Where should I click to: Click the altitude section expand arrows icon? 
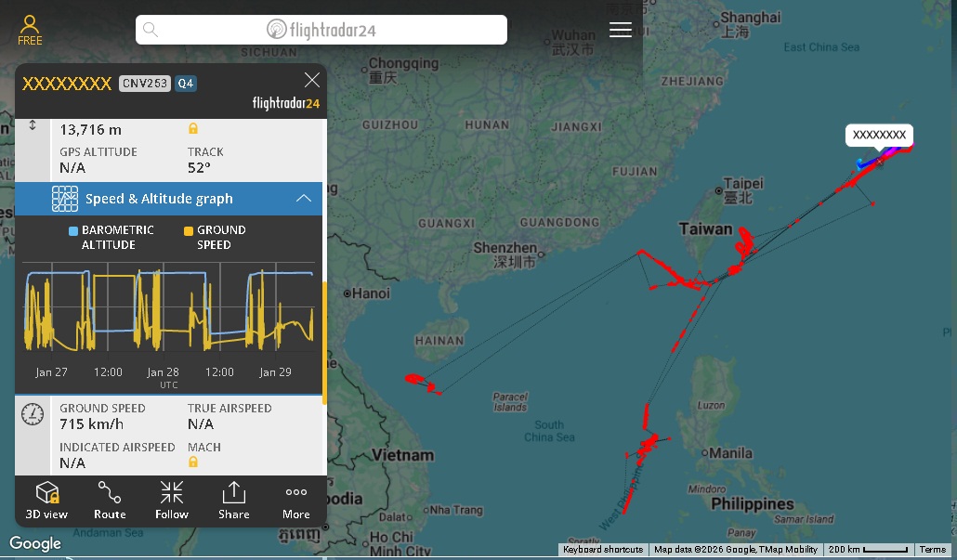point(33,124)
